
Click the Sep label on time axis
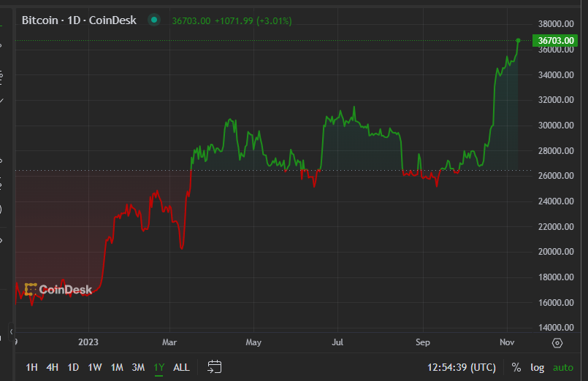(423, 342)
